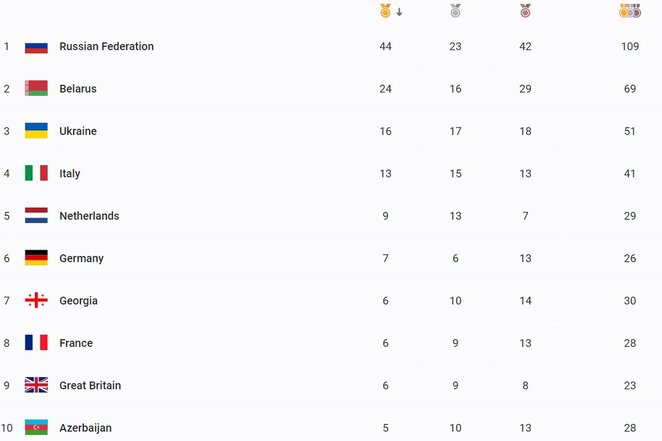
Task: Open the France country link
Action: point(76,343)
